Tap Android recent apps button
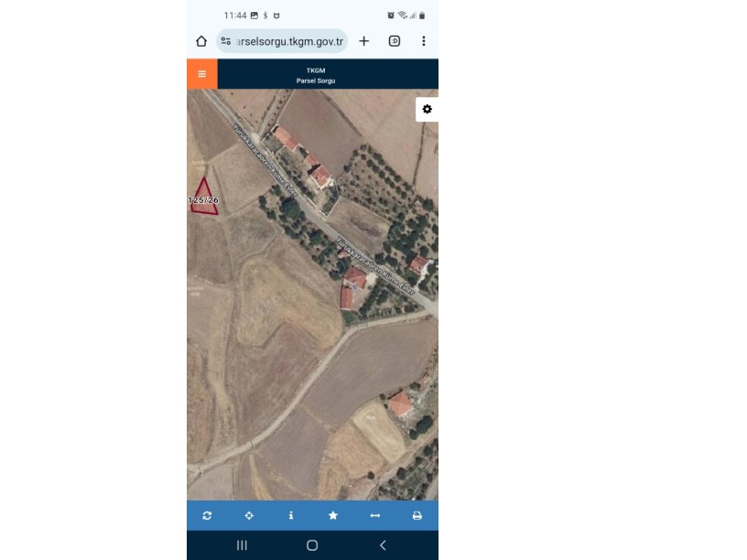Viewport: 747px width, 560px height. [242, 545]
